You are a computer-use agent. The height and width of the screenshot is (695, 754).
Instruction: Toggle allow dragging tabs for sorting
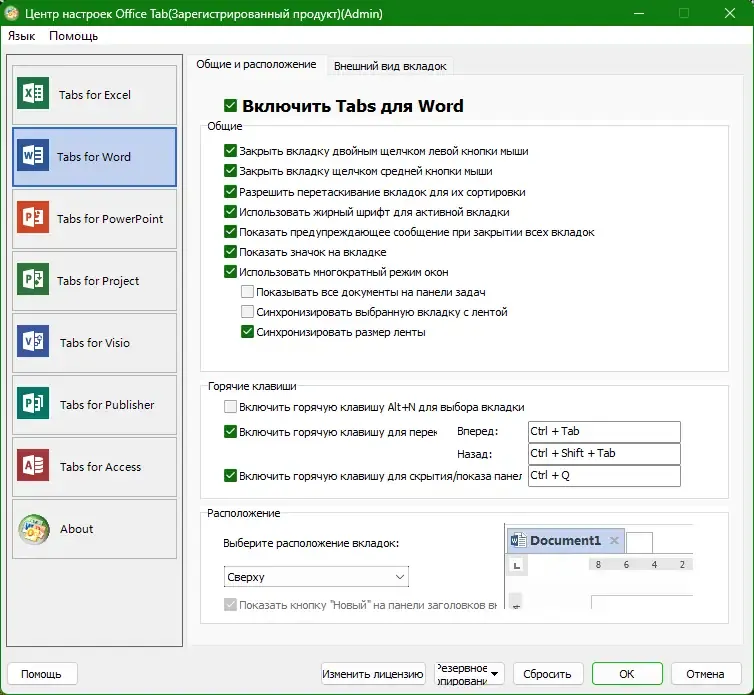[230, 192]
